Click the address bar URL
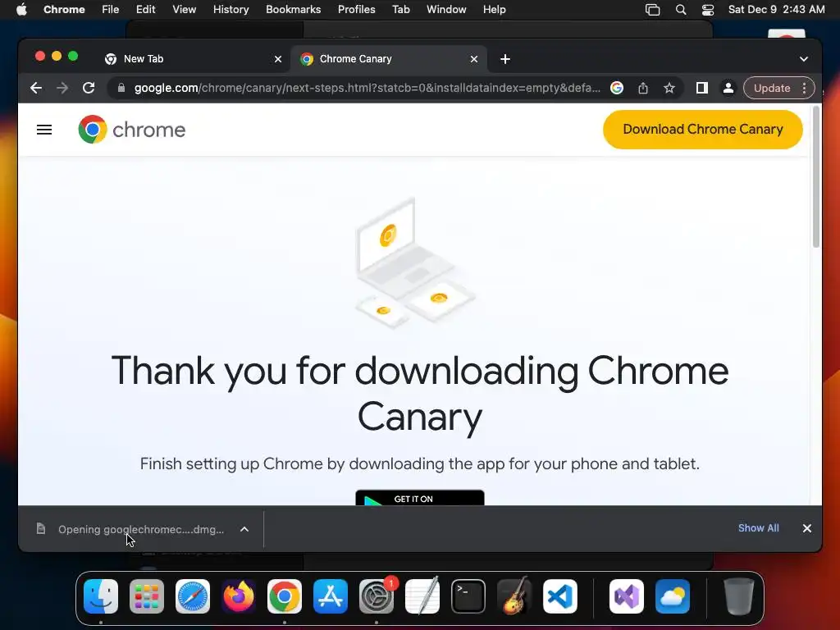 [x=367, y=88]
